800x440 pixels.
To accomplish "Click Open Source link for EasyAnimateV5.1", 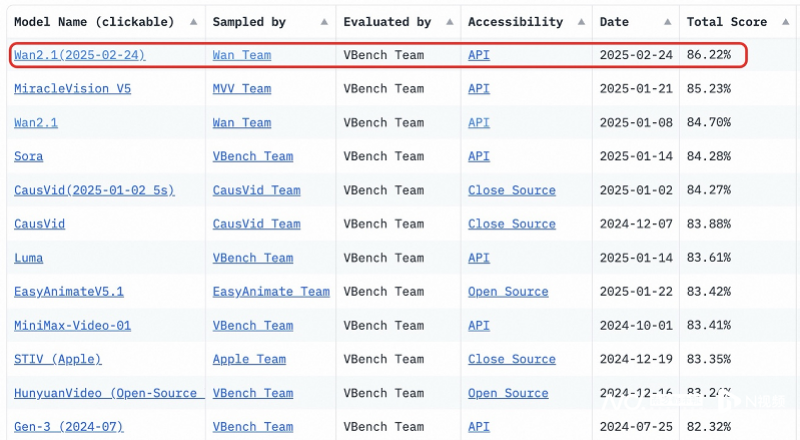I will pyautogui.click(x=508, y=292).
